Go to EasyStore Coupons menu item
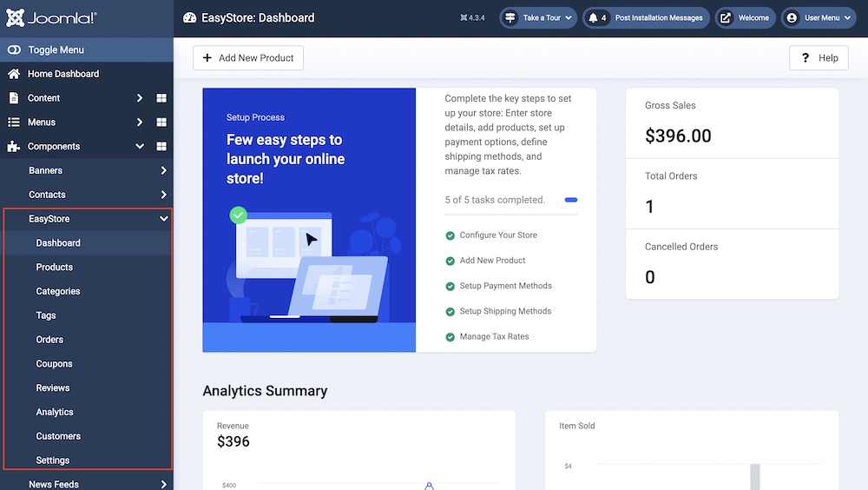Screen dimensions: 868x490 coord(54,364)
